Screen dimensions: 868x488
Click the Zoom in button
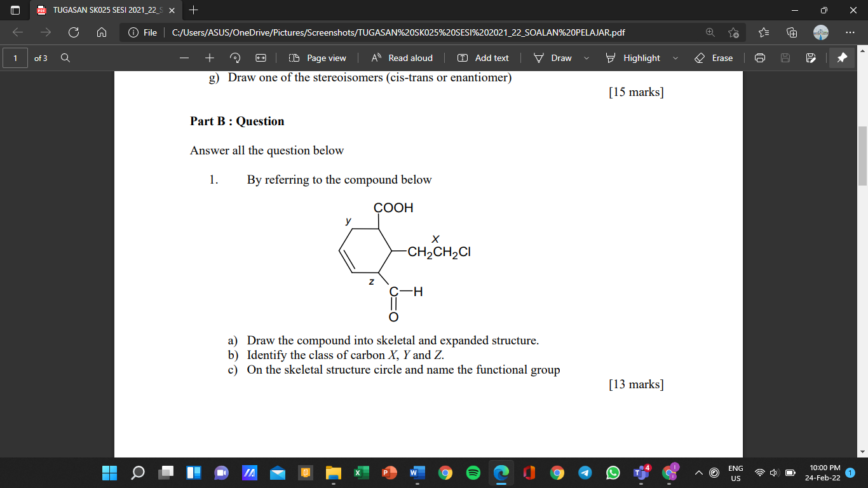[x=209, y=58]
